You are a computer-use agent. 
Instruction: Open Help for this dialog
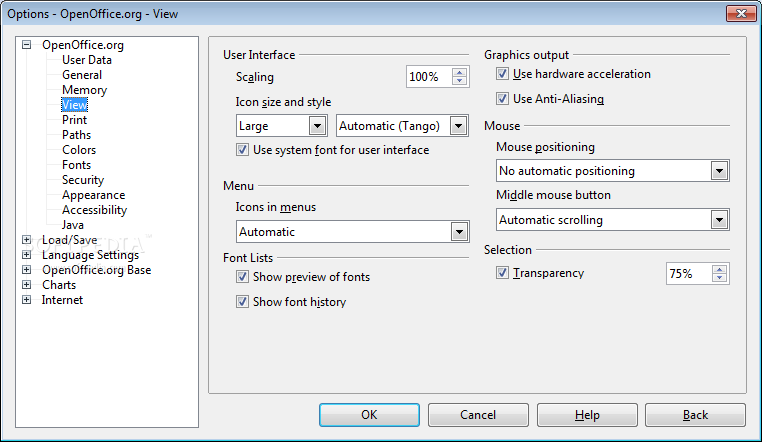coord(587,415)
